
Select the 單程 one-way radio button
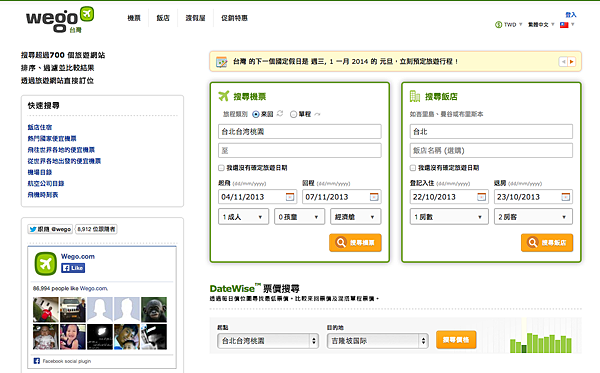[x=293, y=114]
